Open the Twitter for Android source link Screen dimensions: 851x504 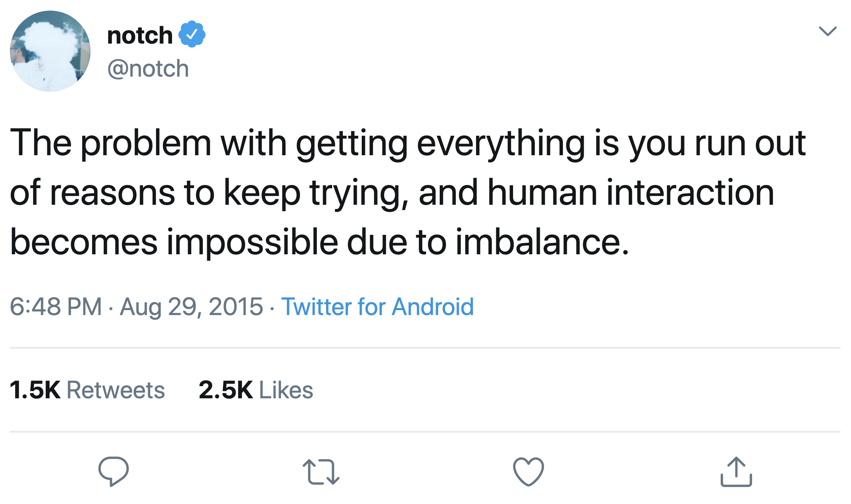point(377,307)
